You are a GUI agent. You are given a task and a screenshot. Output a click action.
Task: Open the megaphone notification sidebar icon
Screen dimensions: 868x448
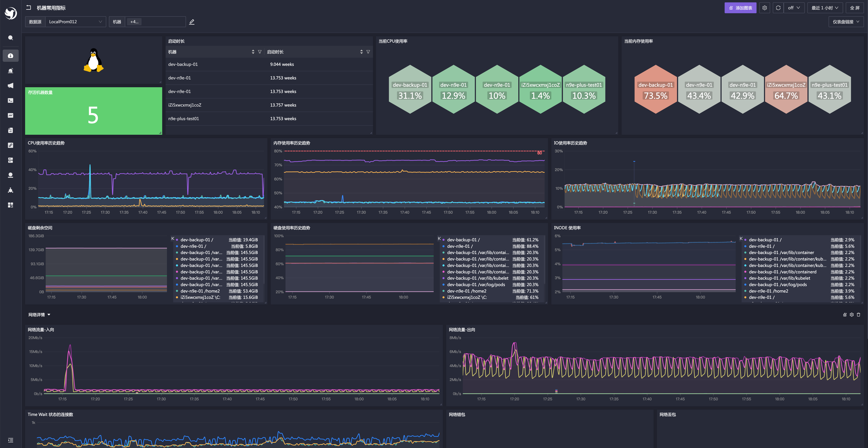[x=11, y=86]
